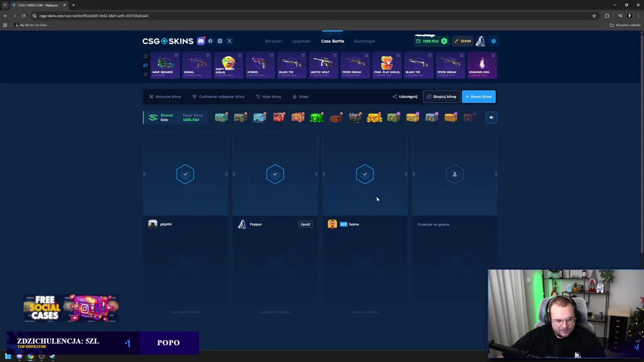Select the thumbs-up best-drops filter
644x362 pixels.
coord(145,65)
